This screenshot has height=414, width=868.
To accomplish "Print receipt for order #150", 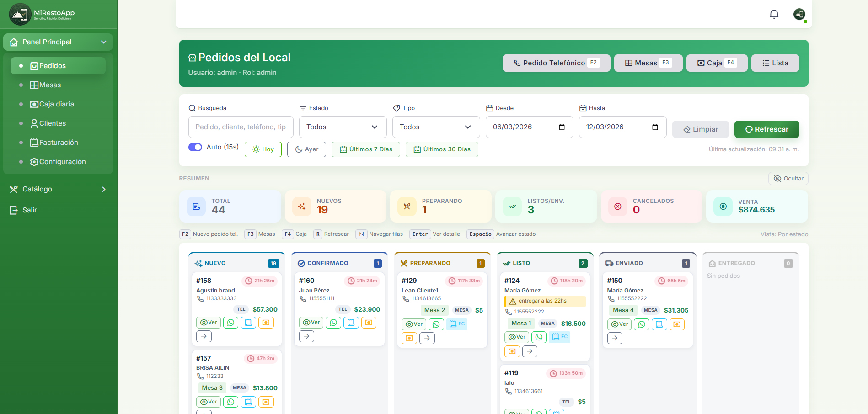I will click(659, 324).
